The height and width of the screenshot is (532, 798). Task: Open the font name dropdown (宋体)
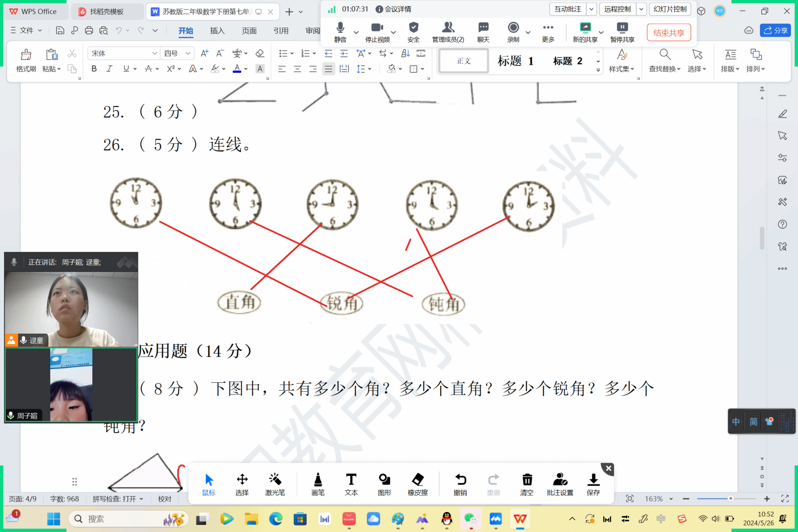tap(154, 53)
